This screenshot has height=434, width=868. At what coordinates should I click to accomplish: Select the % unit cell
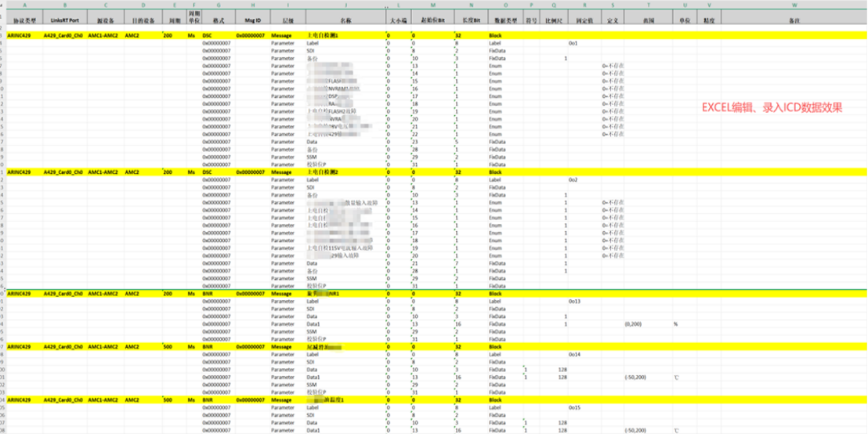coord(675,324)
